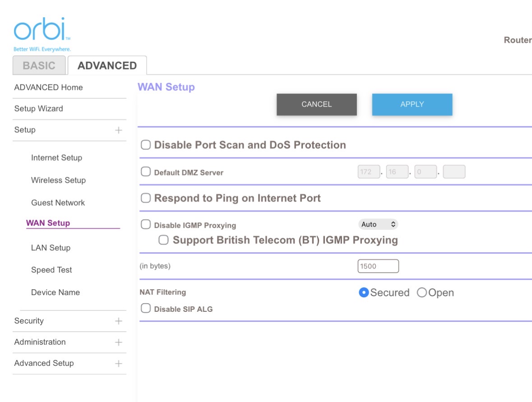Expand the Administration section plus icon

tap(118, 342)
